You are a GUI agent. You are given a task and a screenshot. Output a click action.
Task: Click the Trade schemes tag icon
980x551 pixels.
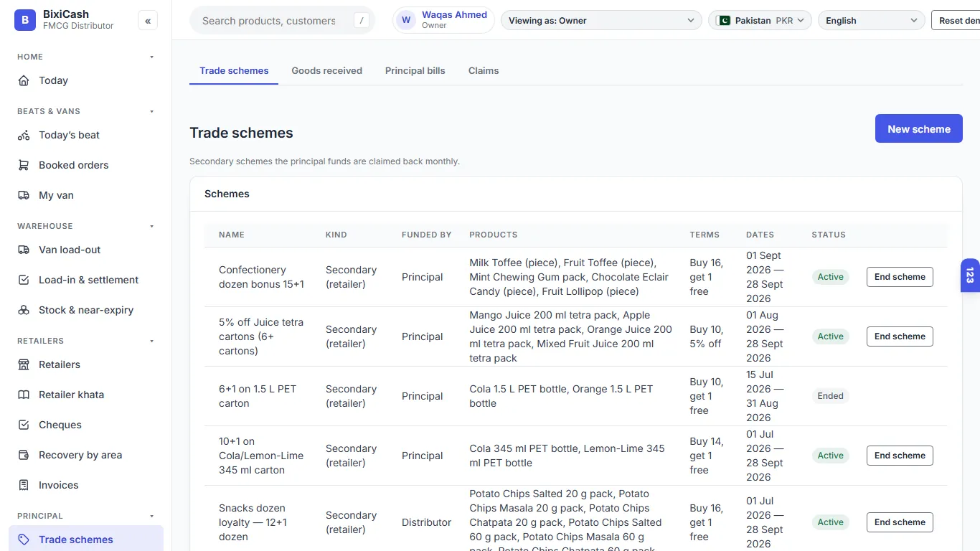tap(24, 540)
